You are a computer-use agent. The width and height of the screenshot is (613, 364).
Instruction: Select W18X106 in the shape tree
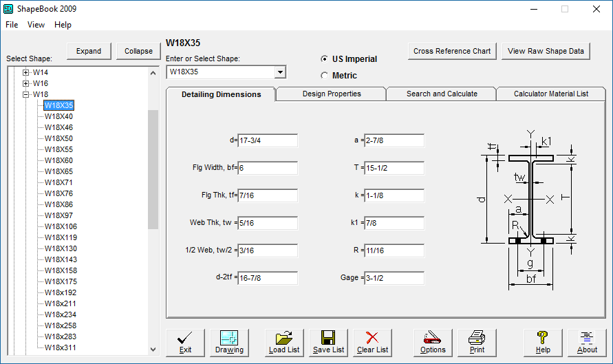pos(61,226)
